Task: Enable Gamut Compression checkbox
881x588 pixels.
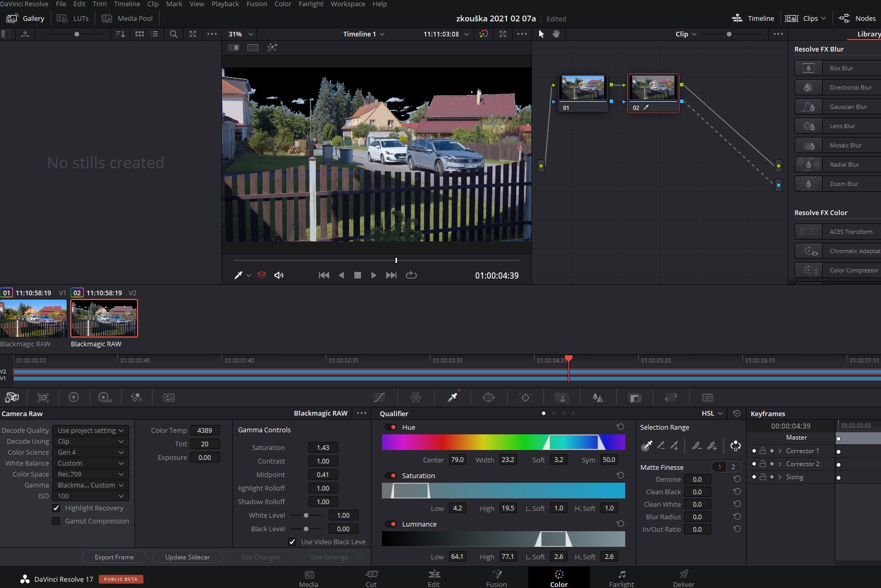Action: pos(56,521)
